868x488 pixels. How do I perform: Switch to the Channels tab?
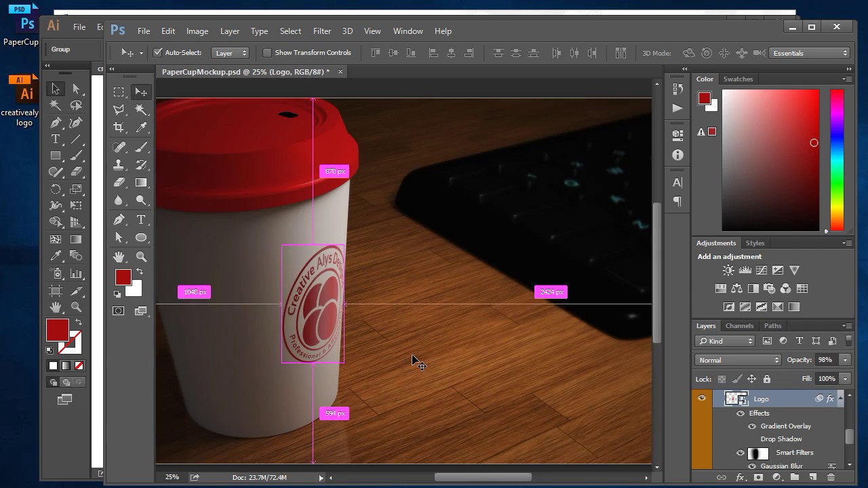click(x=739, y=326)
